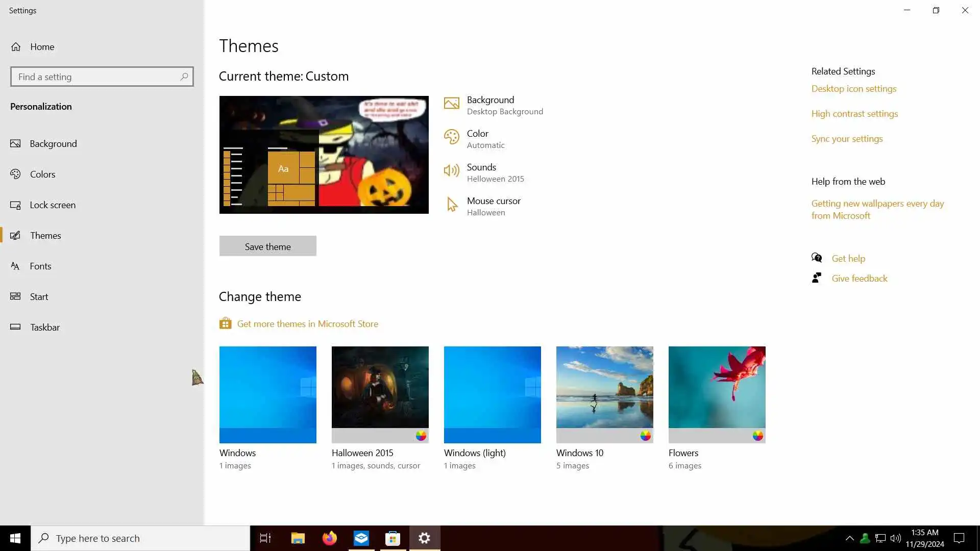
Task: Open File Explorer from the taskbar
Action: tap(298, 538)
